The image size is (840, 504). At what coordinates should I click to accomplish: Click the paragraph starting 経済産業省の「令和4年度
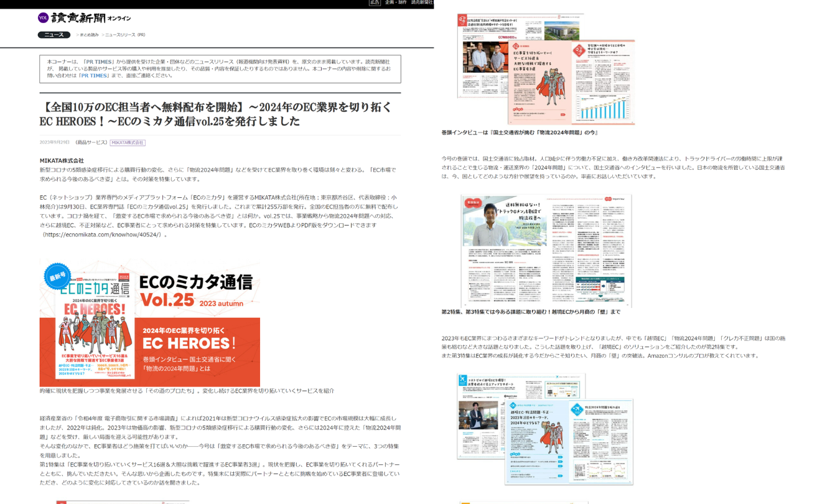coord(221,427)
